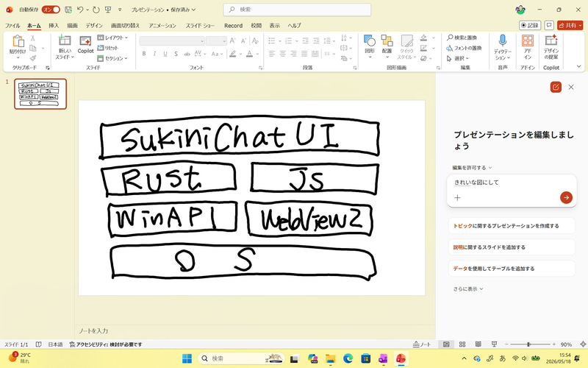The width and height of the screenshot is (588, 368).
Task: Select トピックに関するプレゼンテーションを作成する suggestion
Action: 512,226
